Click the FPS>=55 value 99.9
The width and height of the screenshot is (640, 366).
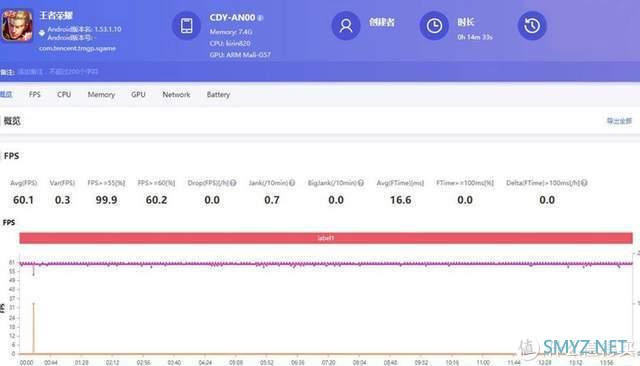coord(107,200)
